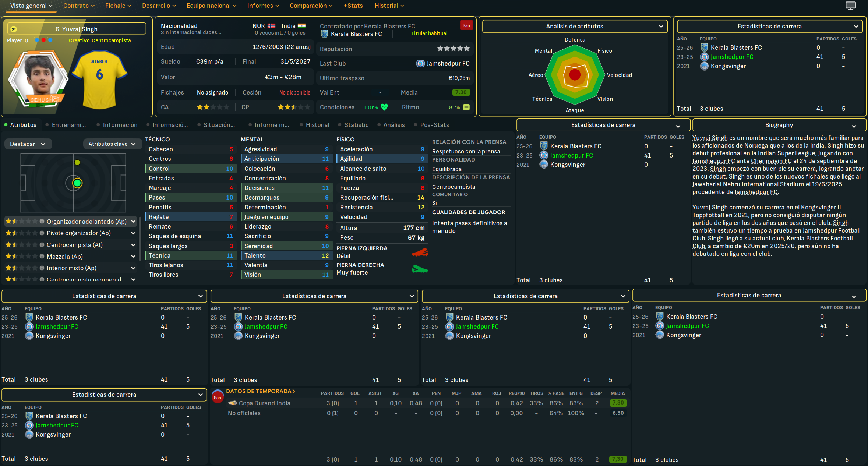Expand the Pivote organizador role chevron
This screenshot has width=868, height=466.
(133, 233)
